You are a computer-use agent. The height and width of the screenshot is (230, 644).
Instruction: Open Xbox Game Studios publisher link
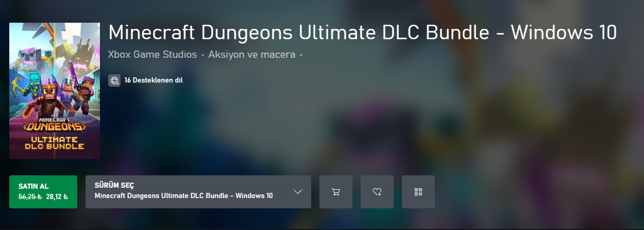pyautogui.click(x=152, y=54)
